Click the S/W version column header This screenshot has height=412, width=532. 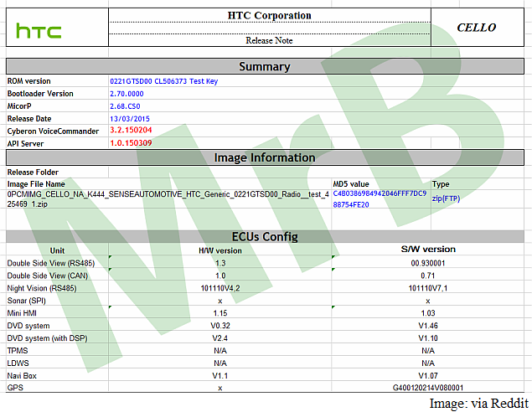tap(428, 250)
